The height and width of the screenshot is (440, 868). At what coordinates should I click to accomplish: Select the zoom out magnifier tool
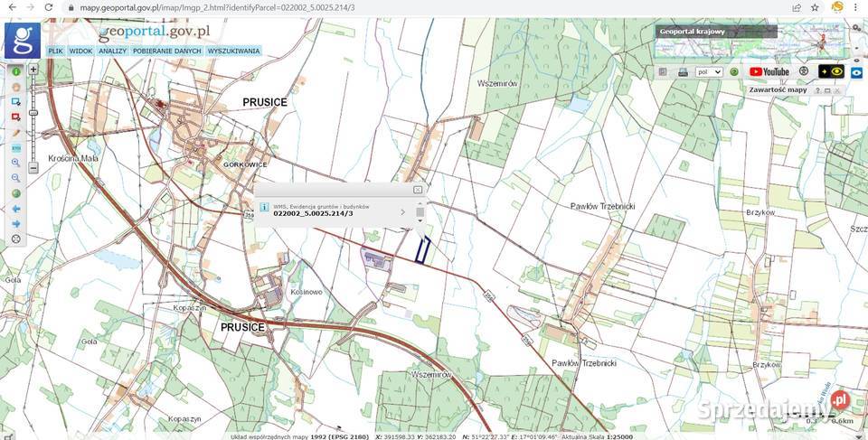16,178
